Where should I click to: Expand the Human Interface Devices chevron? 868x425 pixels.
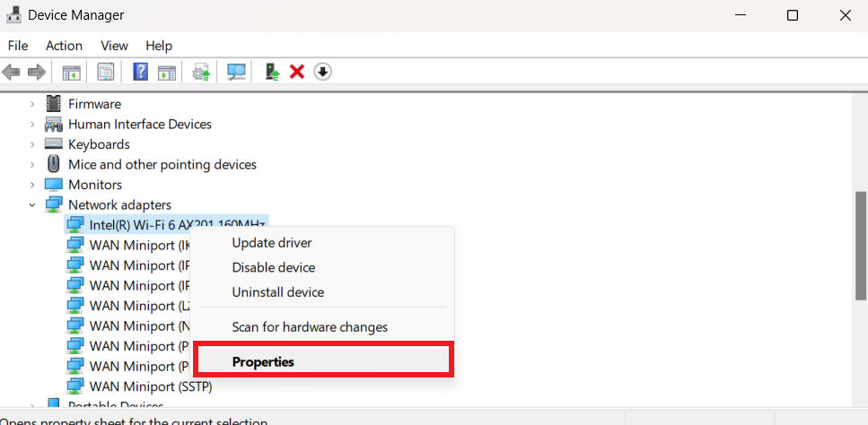(32, 125)
